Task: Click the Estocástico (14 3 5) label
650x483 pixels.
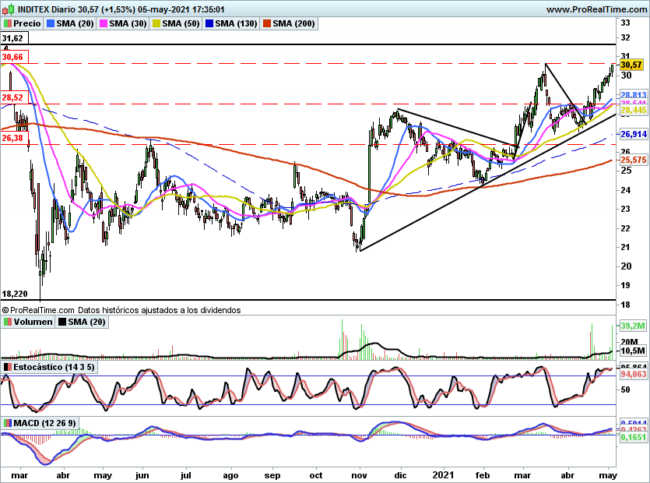Action: [x=54, y=367]
